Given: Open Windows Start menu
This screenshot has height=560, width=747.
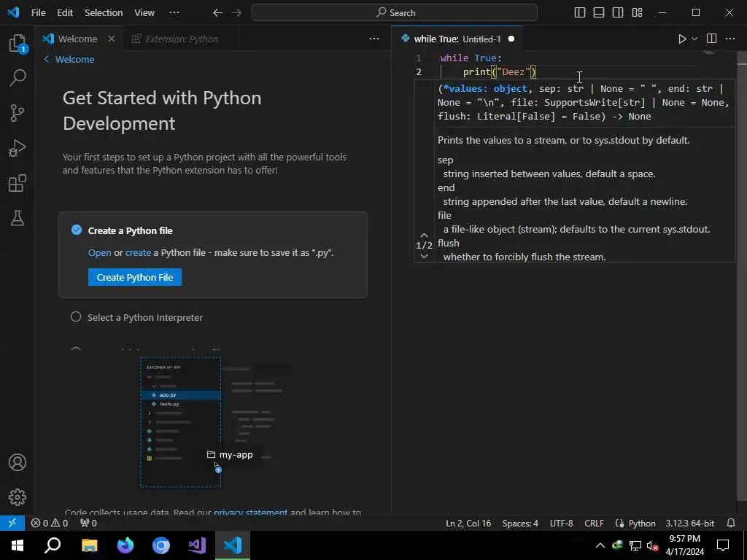Looking at the screenshot, I should [x=18, y=545].
